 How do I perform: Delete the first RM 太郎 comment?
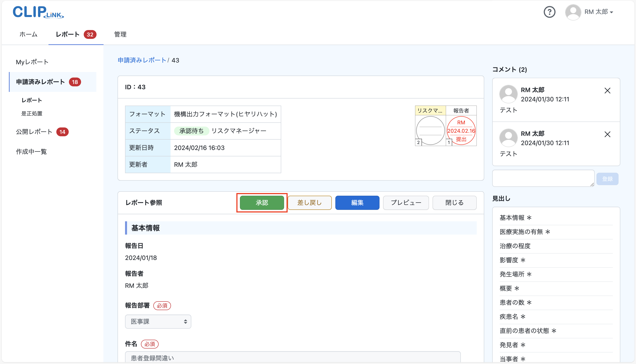(608, 91)
